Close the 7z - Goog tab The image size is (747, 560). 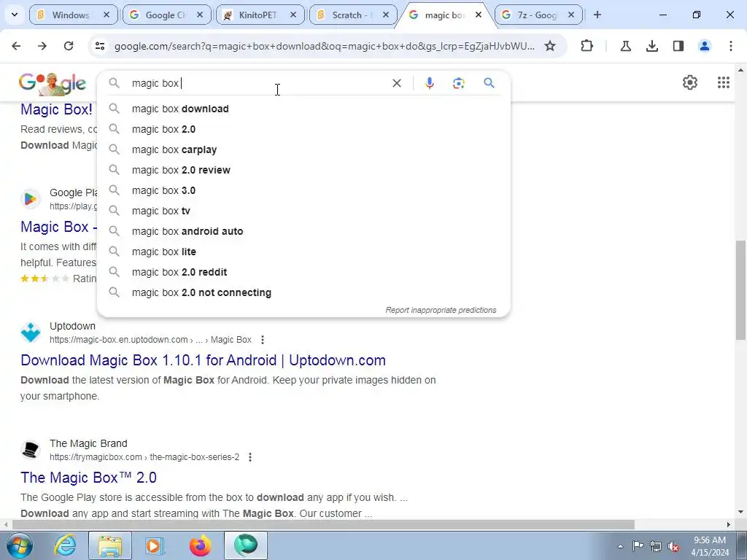click(571, 15)
